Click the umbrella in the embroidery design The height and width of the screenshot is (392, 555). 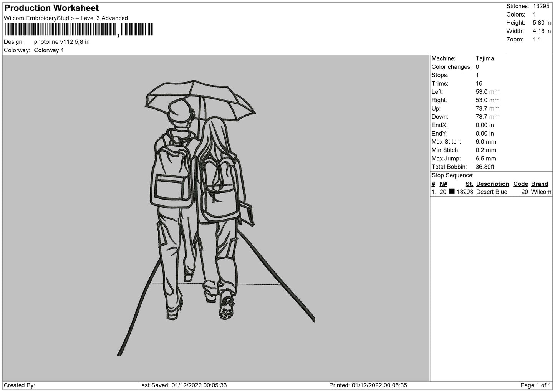pos(200,98)
